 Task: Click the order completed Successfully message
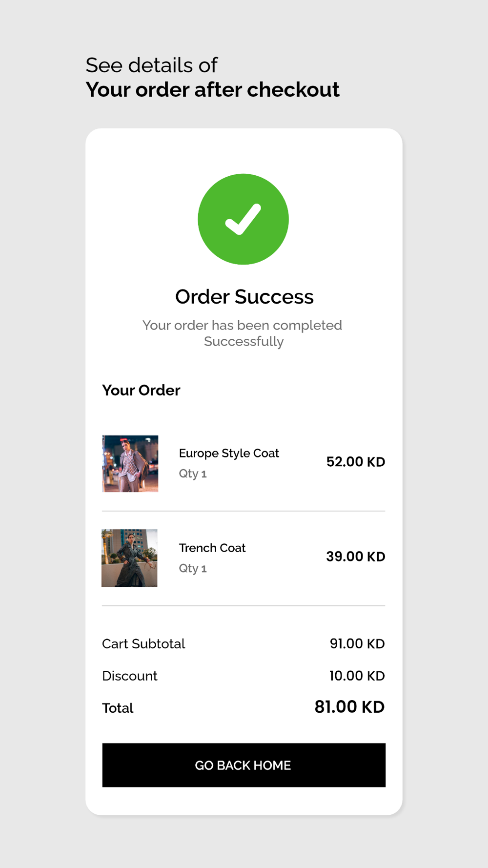(x=243, y=333)
